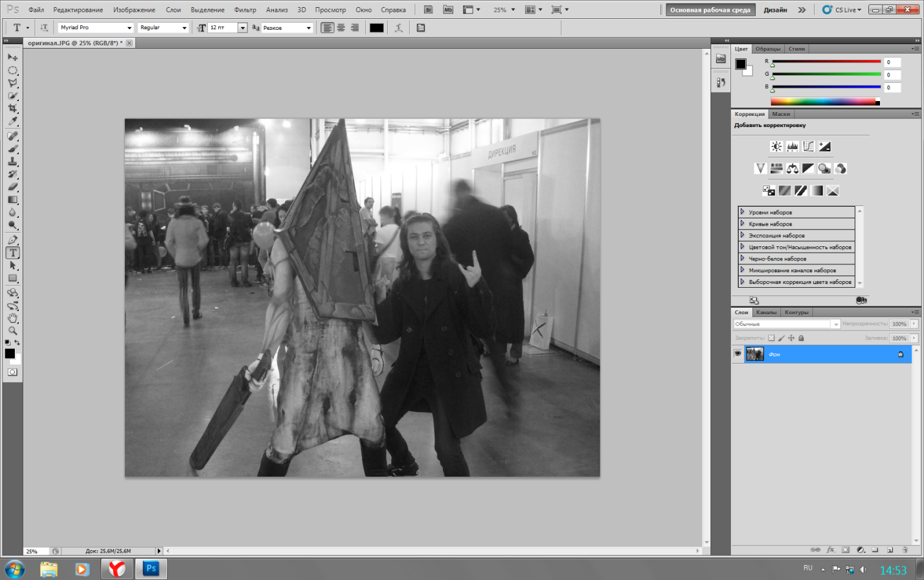The width and height of the screenshot is (924, 580).
Task: Select the Quick Selection tool
Action: point(12,96)
